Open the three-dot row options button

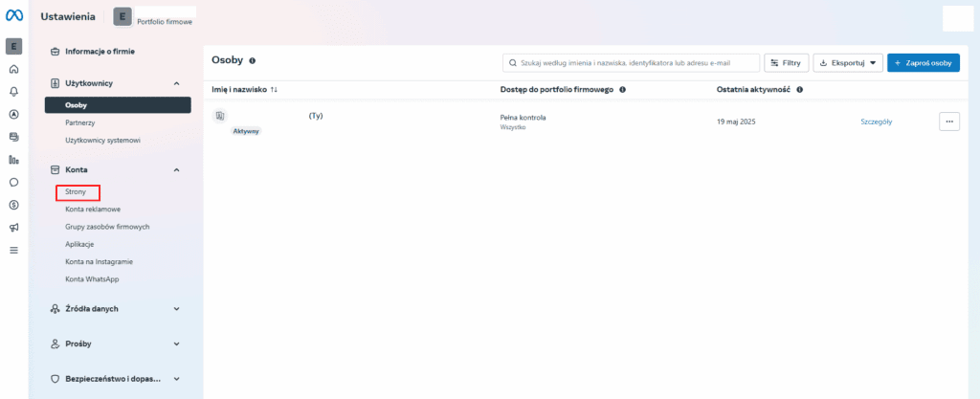coord(948,122)
